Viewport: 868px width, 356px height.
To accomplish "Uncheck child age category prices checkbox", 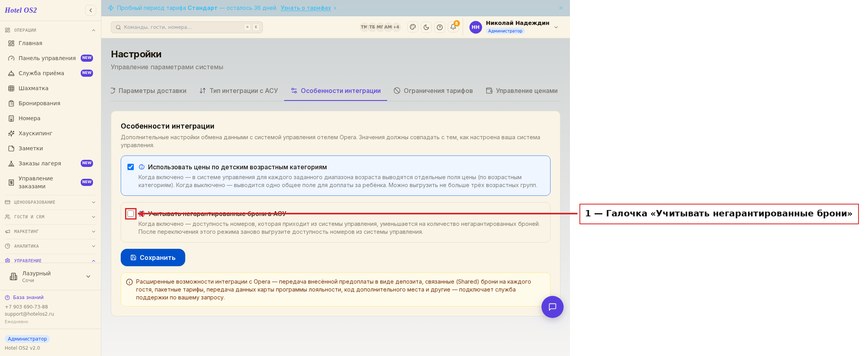I will [x=131, y=167].
